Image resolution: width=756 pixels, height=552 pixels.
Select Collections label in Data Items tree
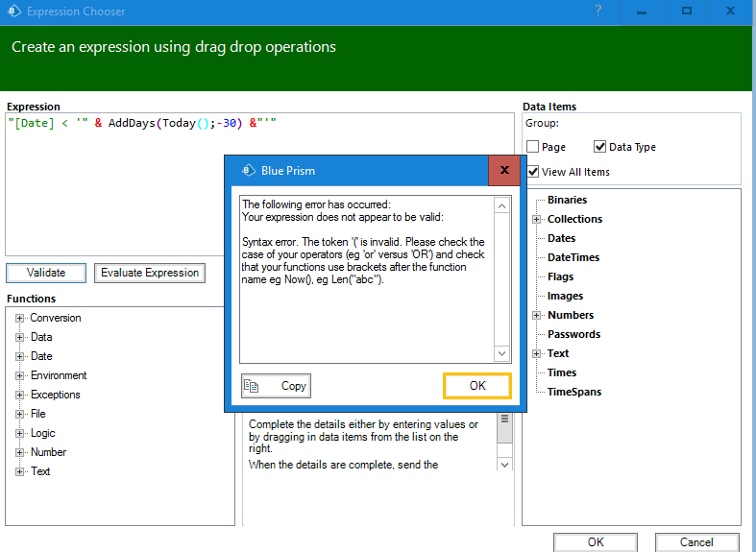[x=574, y=219]
